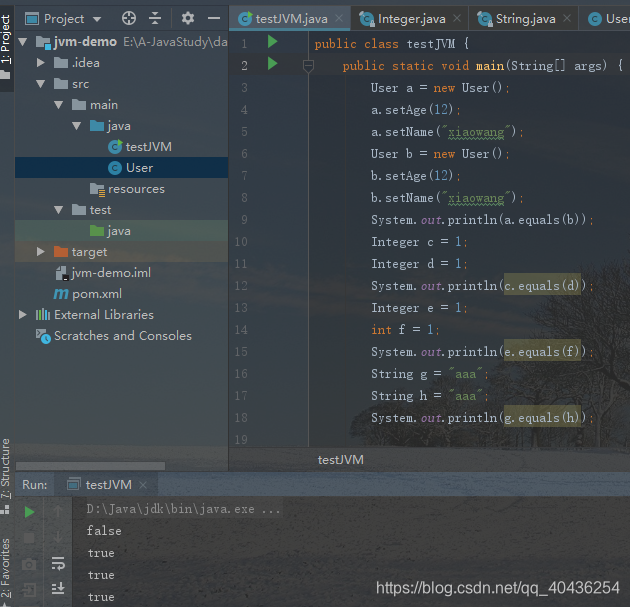Viewport: 630px width, 607px height.
Task: Expand the .idea folder
Action: tap(41, 62)
